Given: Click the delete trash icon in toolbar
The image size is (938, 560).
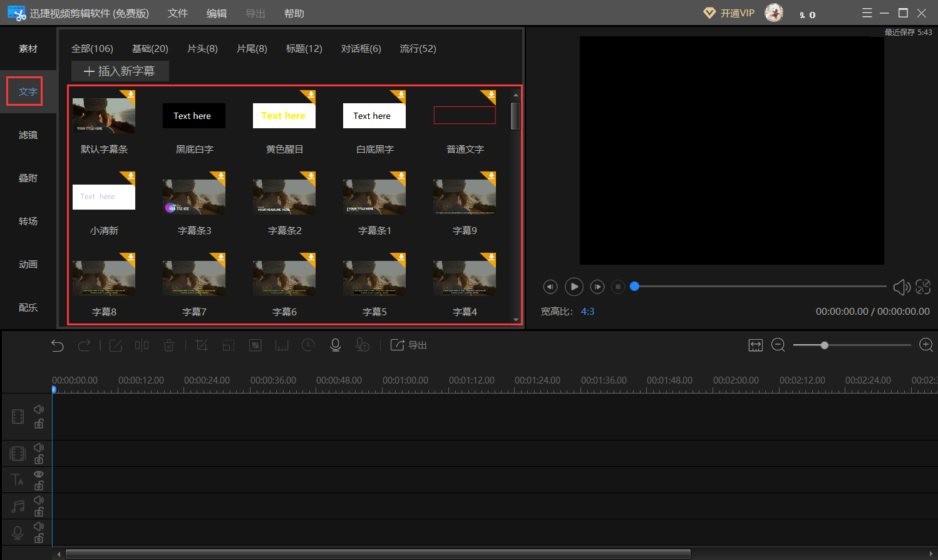Looking at the screenshot, I should click(x=168, y=345).
